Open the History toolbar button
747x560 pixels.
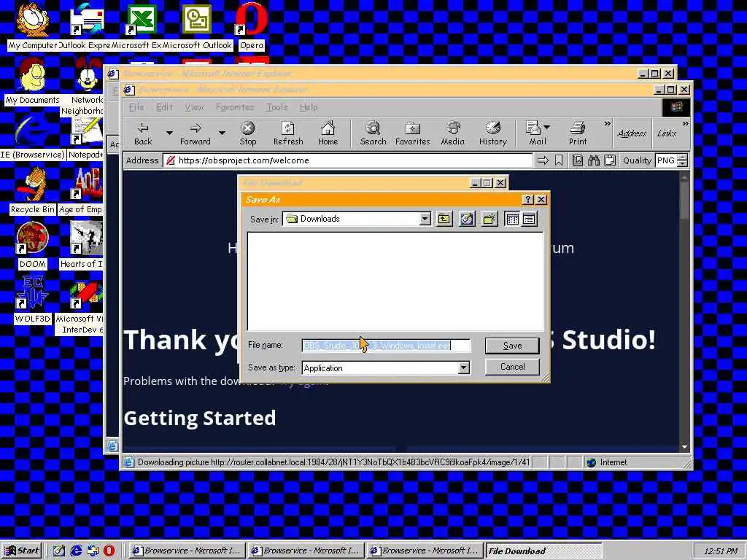[492, 133]
